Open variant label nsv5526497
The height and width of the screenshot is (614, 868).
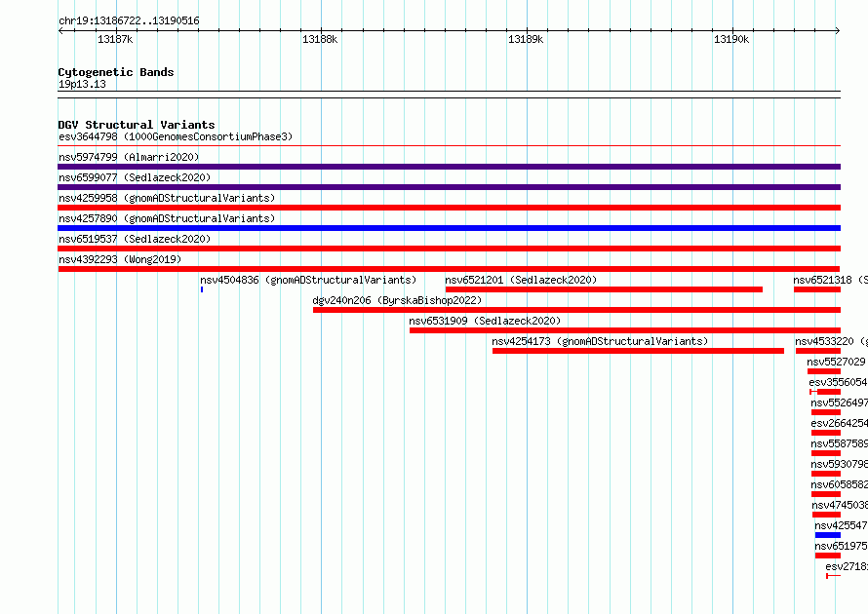click(x=839, y=403)
